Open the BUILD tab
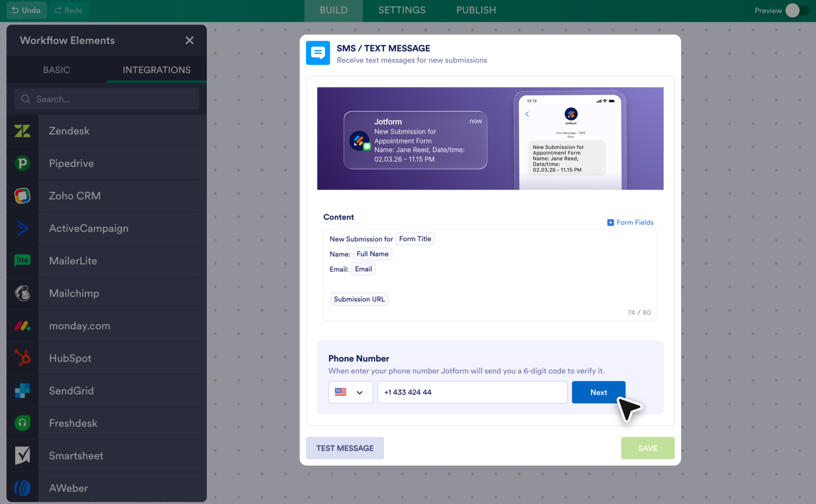Screen dimensions: 816x504 (x=334, y=10)
